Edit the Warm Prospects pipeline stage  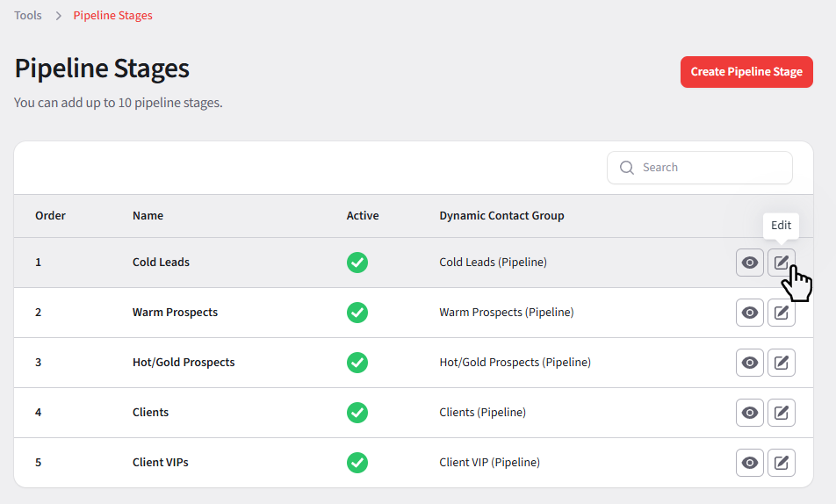pos(781,313)
